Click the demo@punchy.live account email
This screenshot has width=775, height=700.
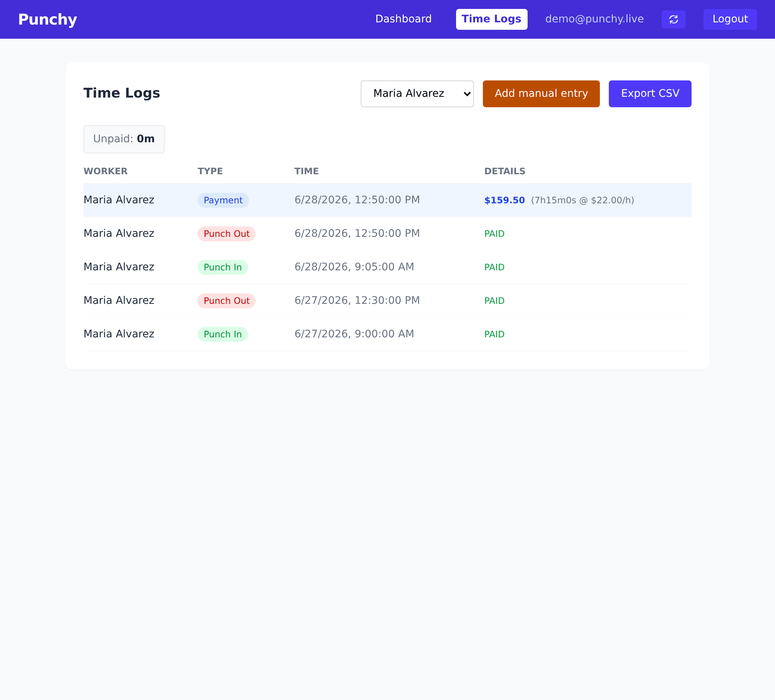594,19
